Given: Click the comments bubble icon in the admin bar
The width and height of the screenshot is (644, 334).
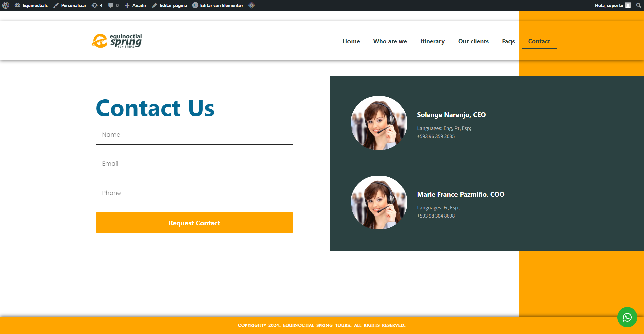Looking at the screenshot, I should pyautogui.click(x=113, y=5).
